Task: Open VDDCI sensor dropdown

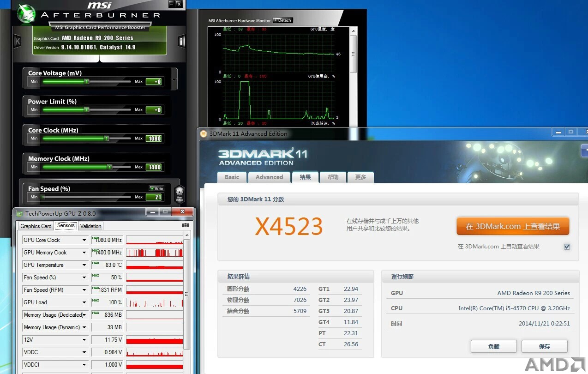Action: coord(84,365)
